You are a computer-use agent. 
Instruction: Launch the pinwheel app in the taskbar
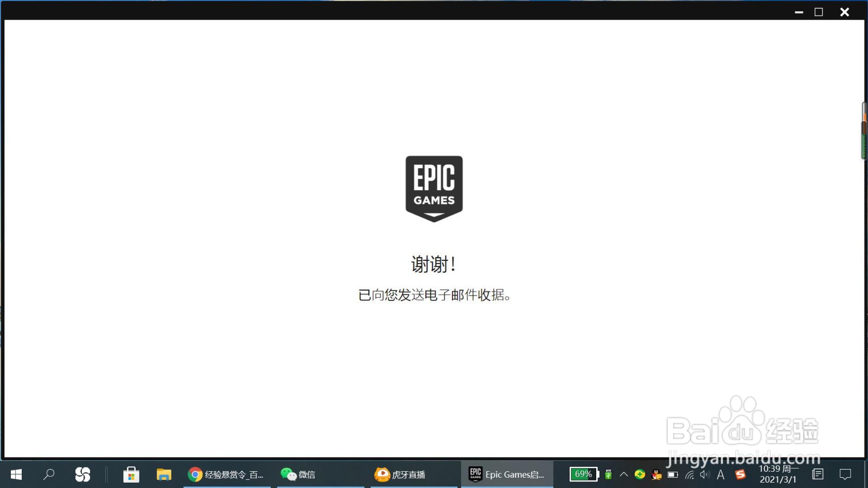coord(82,474)
